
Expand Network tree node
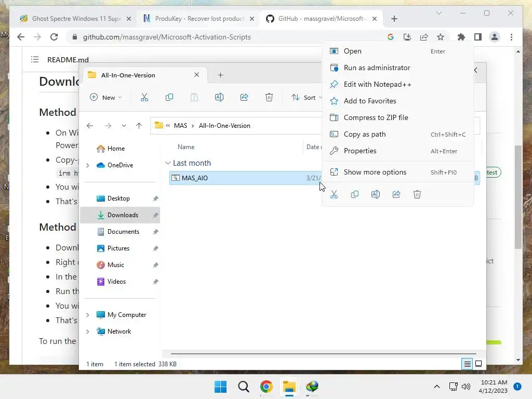tap(87, 331)
